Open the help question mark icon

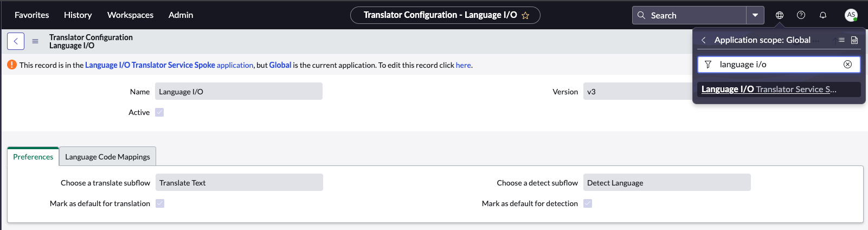tap(801, 15)
